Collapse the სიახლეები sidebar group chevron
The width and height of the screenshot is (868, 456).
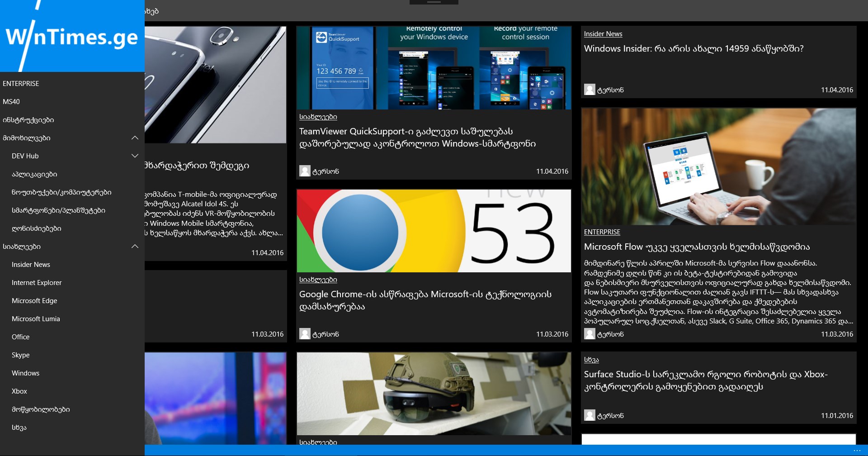click(135, 247)
